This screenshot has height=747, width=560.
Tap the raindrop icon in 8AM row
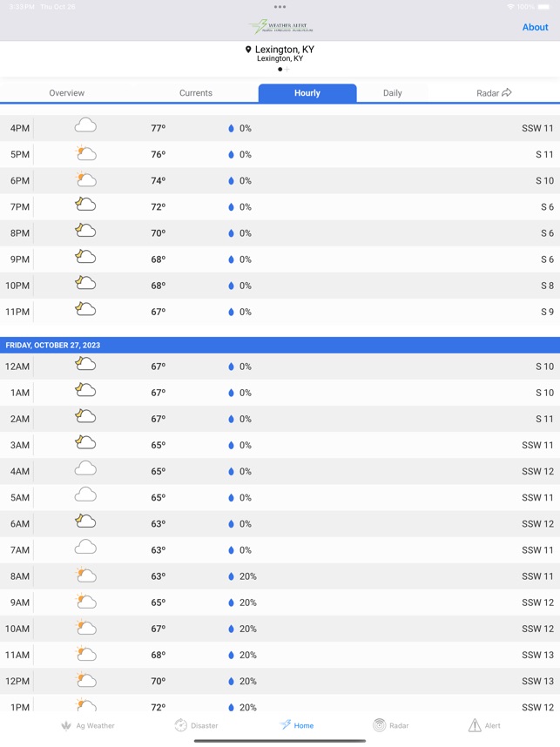click(231, 576)
